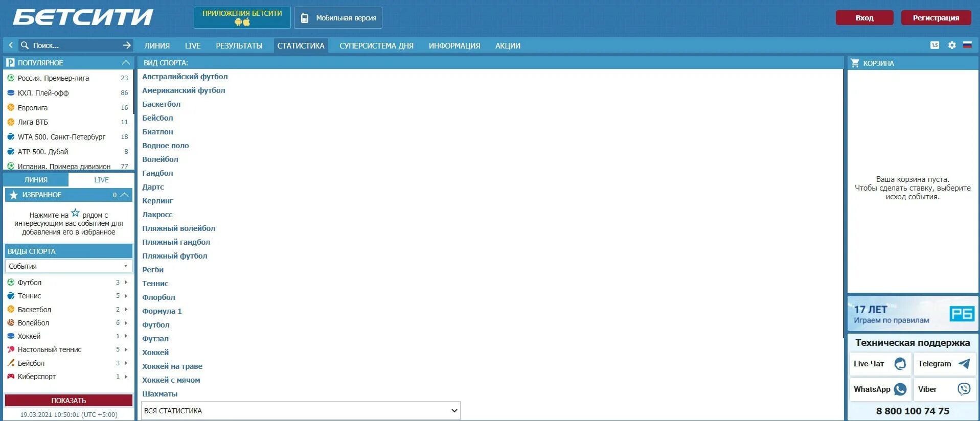Click hockey puck icon beside КХЛ. Плей-офф
The width and height of the screenshot is (980, 421).
tap(11, 93)
